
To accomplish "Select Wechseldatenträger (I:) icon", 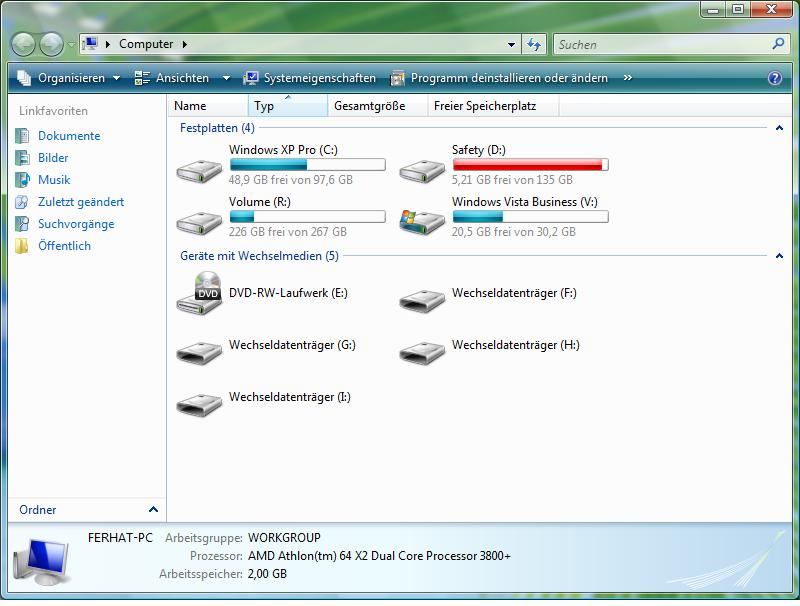I will coord(199,405).
